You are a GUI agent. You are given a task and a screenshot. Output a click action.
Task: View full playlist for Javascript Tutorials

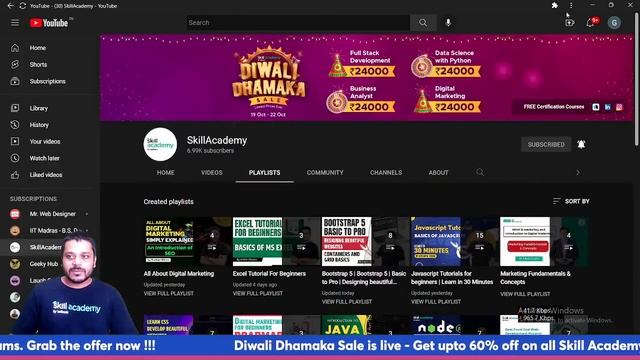tap(436, 302)
